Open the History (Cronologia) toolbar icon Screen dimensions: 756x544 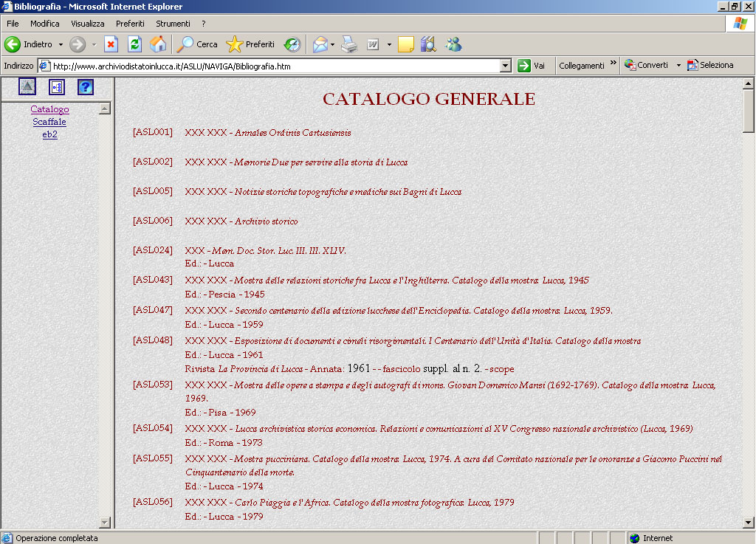292,44
